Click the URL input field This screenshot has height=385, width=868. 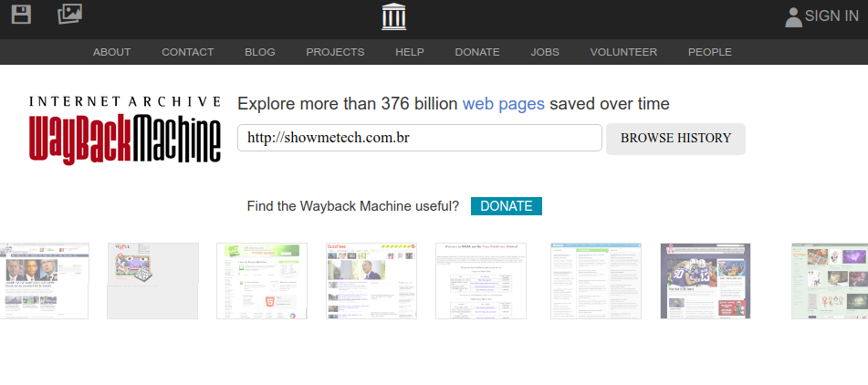[x=419, y=139]
